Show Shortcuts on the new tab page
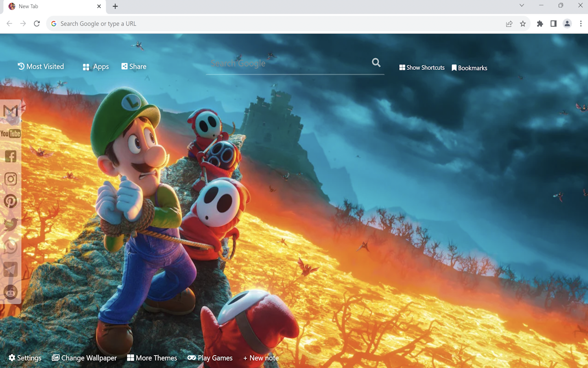The image size is (588, 368). pos(422,68)
